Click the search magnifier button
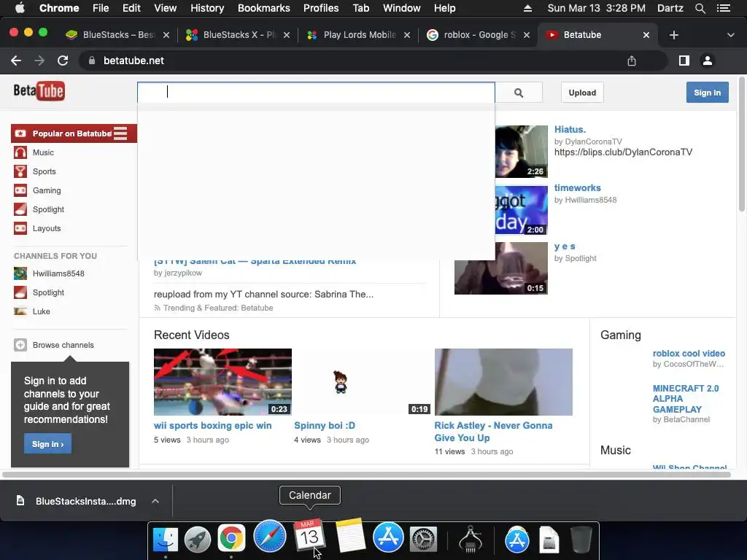 click(x=519, y=93)
